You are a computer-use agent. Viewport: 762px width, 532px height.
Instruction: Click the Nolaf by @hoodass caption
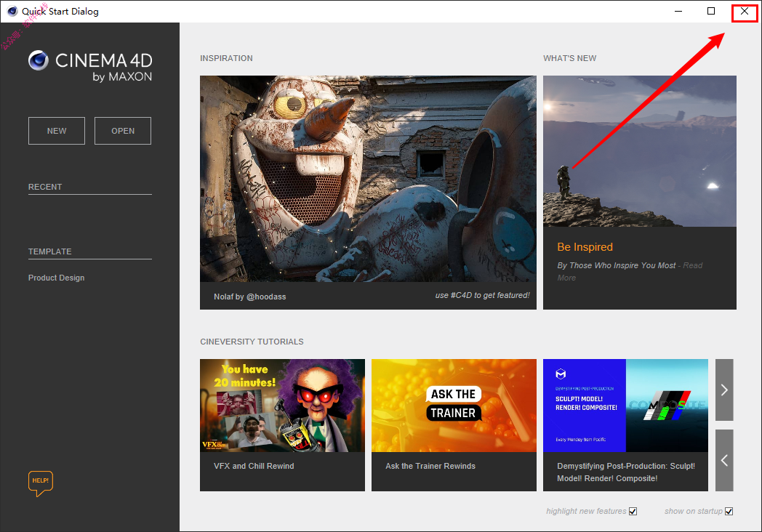coord(250,297)
